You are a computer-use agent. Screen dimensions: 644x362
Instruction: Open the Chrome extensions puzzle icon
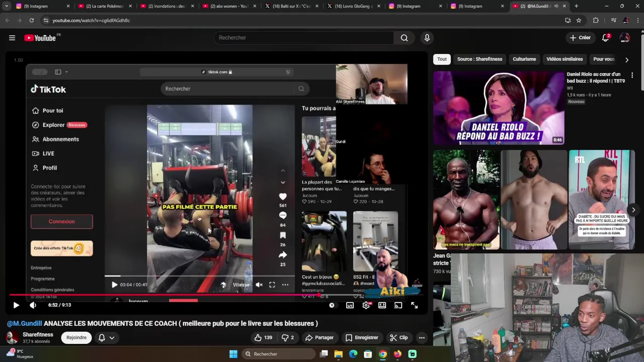click(x=596, y=20)
